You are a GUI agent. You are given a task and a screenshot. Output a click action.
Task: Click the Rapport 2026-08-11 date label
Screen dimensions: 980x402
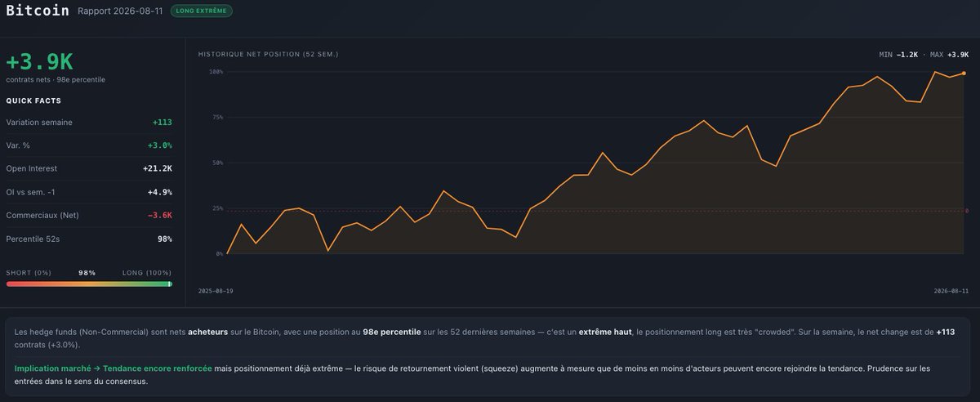[x=120, y=11]
